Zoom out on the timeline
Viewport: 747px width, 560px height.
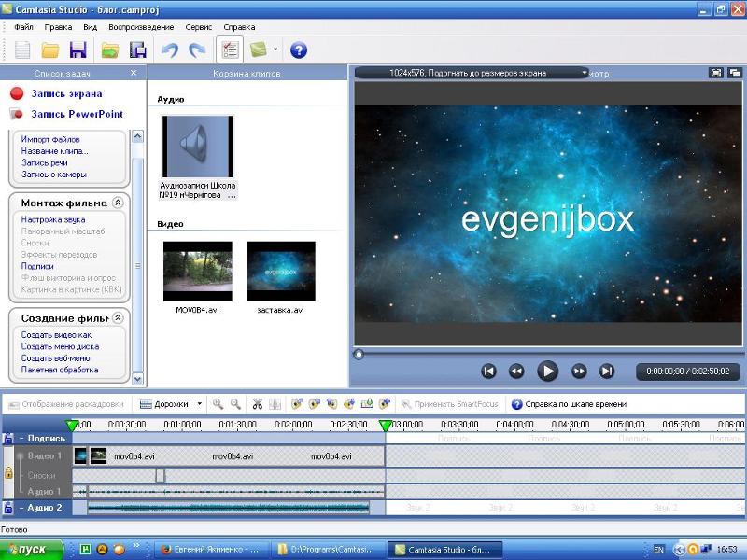pos(235,404)
